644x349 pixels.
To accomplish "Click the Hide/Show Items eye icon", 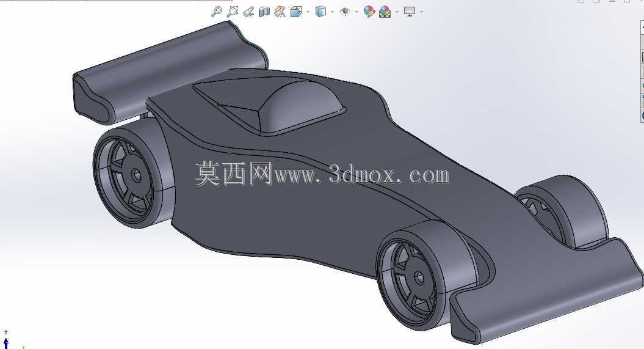I will click(x=345, y=12).
